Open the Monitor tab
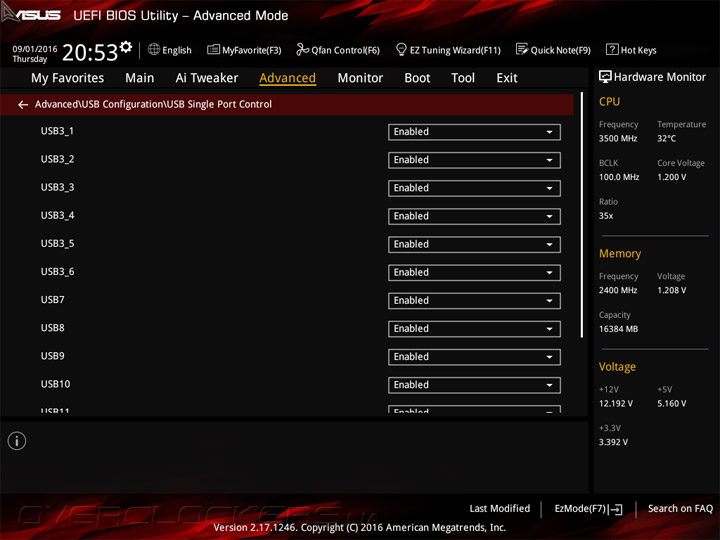 tap(360, 78)
